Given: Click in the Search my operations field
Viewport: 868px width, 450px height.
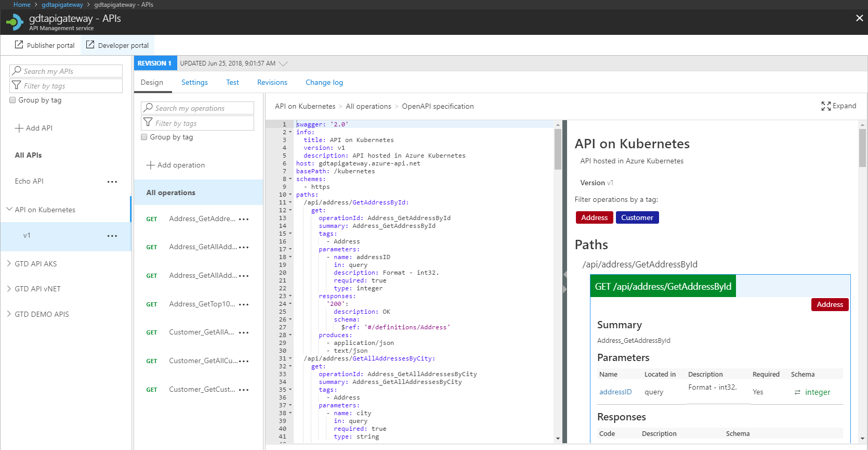Looking at the screenshot, I should click(198, 108).
